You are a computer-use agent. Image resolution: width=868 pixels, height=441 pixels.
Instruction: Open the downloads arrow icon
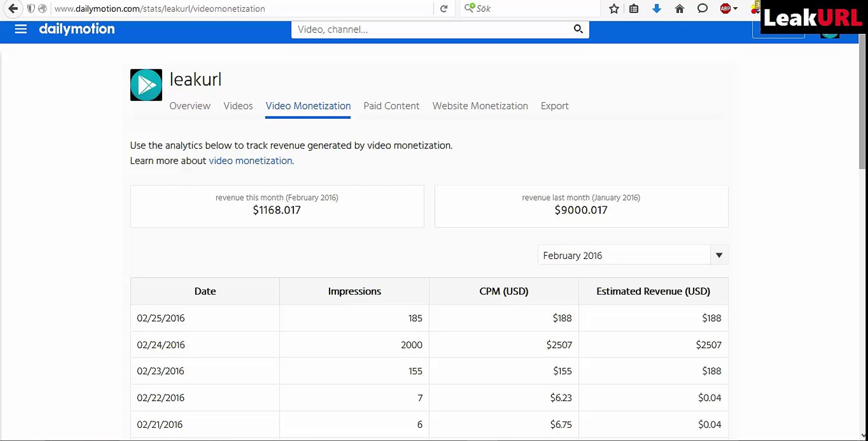[656, 9]
